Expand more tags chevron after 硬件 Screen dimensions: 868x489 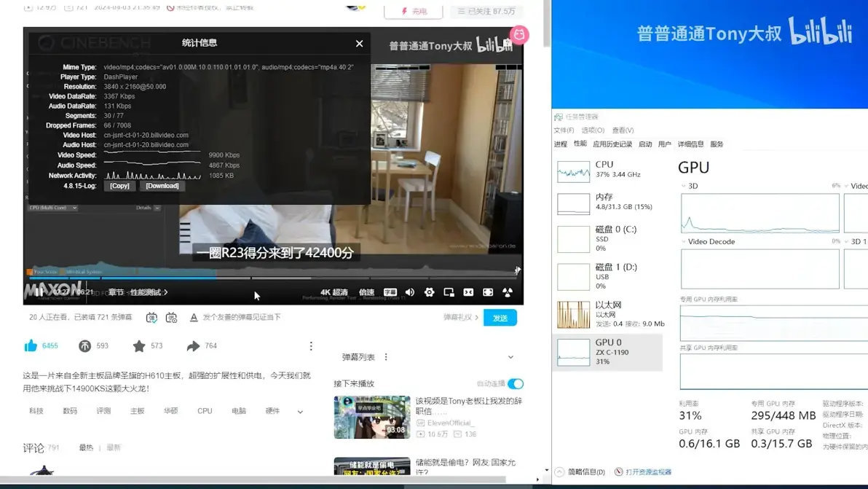pyautogui.click(x=300, y=412)
